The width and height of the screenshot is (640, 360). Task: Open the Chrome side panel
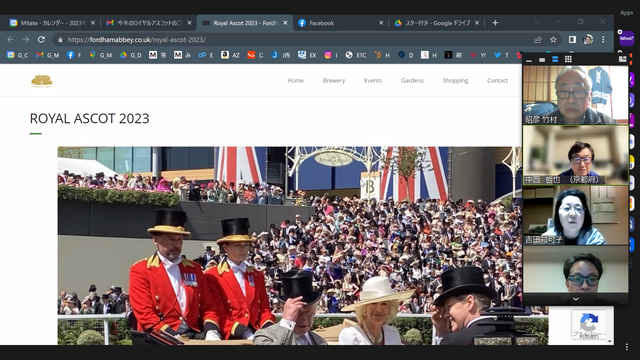[x=572, y=40]
